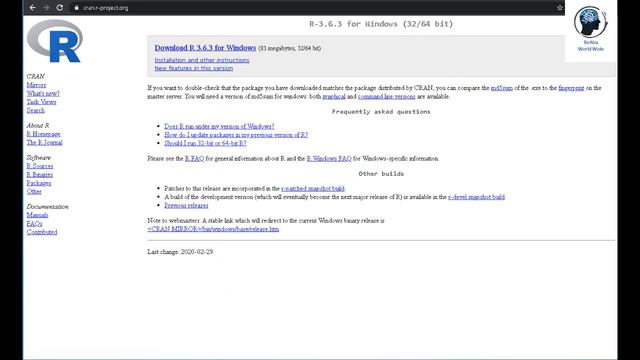
Task: Click the 'CRAN' sidebar section heading
Action: click(36, 76)
